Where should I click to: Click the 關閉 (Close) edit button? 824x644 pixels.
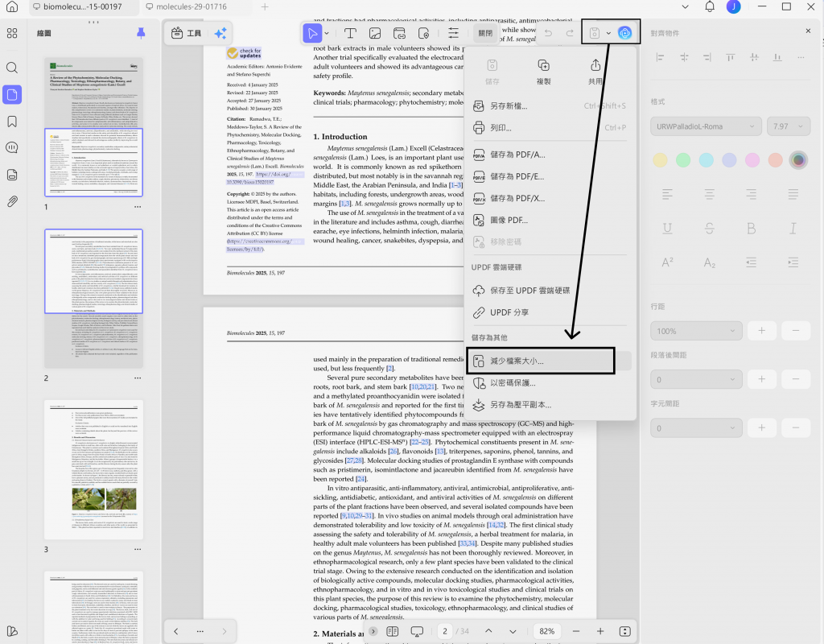[485, 33]
